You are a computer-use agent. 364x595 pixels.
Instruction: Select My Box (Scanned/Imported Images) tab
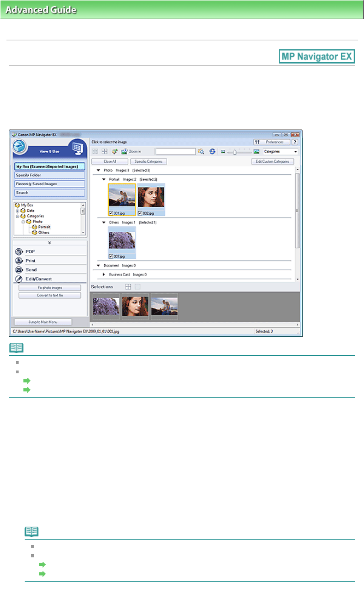coord(50,166)
